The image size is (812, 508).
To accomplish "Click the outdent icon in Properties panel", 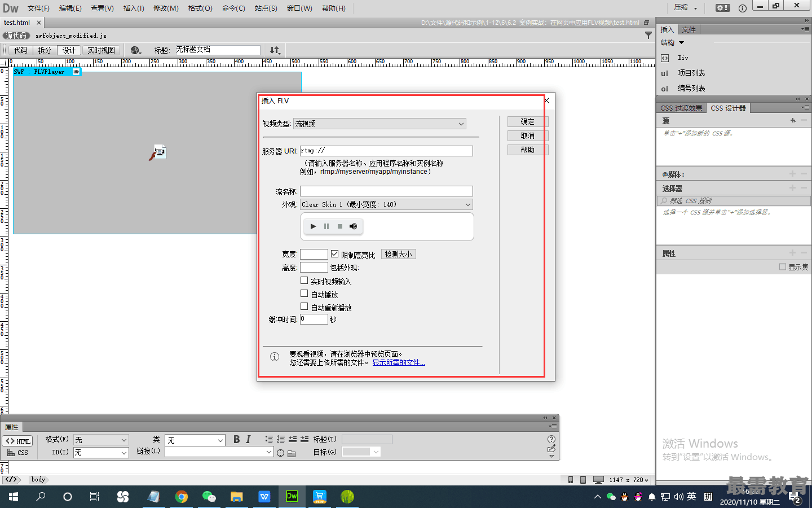I will (293, 439).
